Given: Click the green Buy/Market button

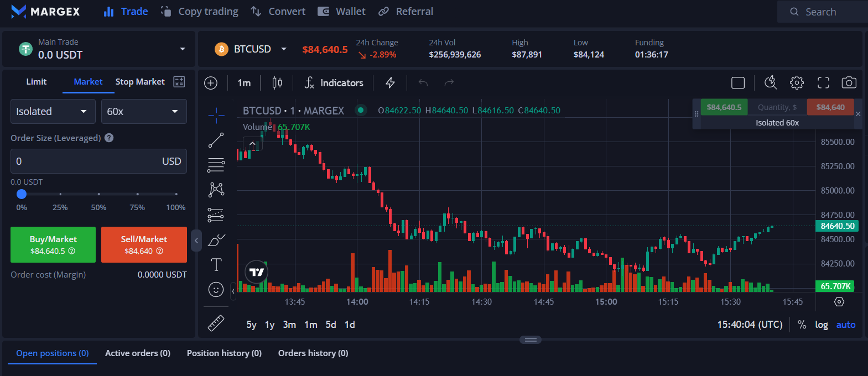Looking at the screenshot, I should click(x=53, y=244).
